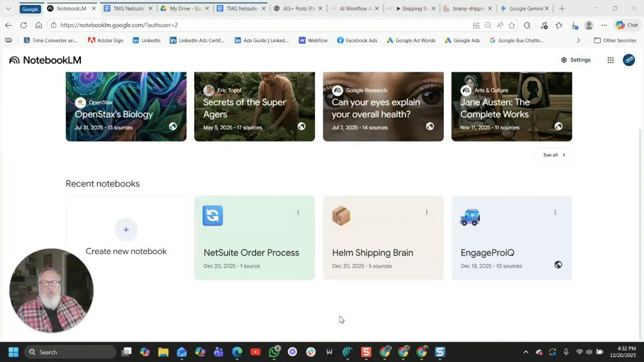Click See all featured notebooks

click(554, 155)
